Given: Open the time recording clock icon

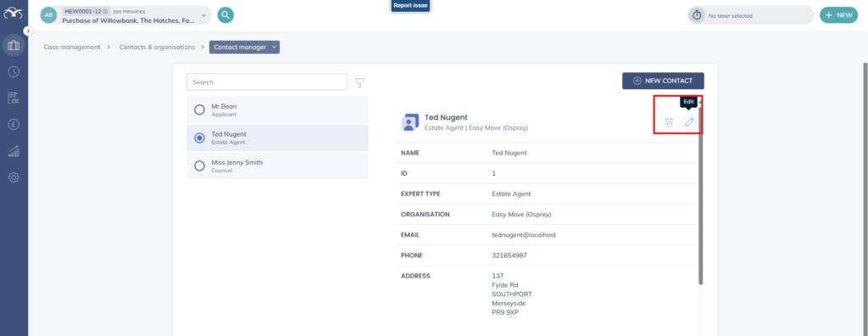Looking at the screenshot, I should pyautogui.click(x=14, y=71).
